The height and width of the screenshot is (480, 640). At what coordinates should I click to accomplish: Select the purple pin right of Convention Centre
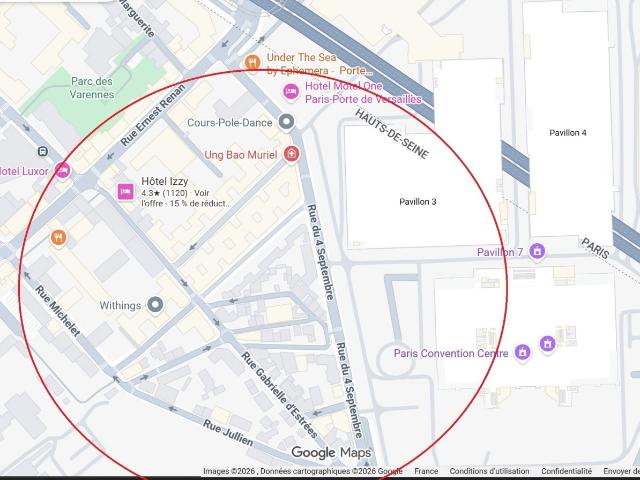547,344
